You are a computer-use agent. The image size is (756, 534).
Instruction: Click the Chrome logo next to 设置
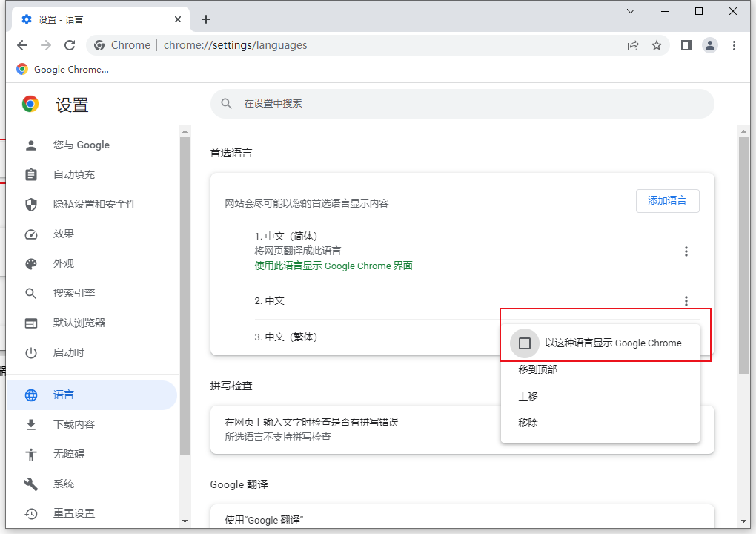[30, 104]
